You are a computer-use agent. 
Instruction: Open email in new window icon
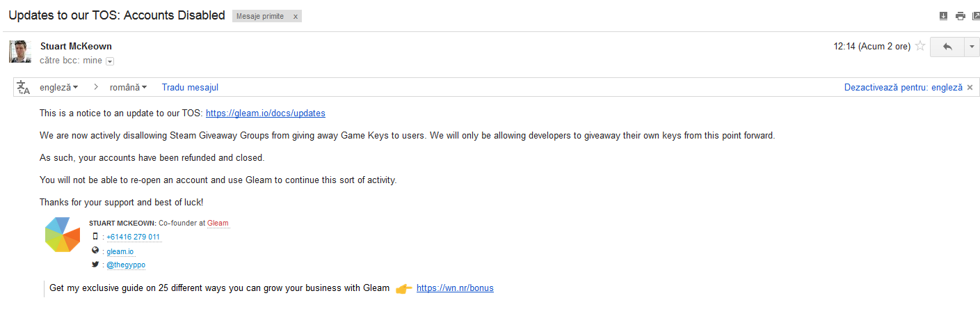click(x=975, y=16)
